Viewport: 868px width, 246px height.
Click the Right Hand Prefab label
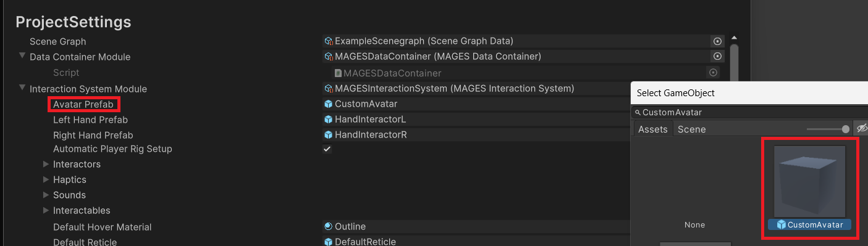(93, 135)
